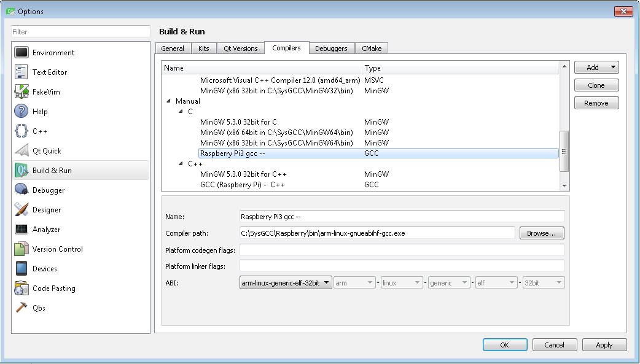640x364 pixels.
Task: Click Browse for compiler path
Action: [x=542, y=233]
